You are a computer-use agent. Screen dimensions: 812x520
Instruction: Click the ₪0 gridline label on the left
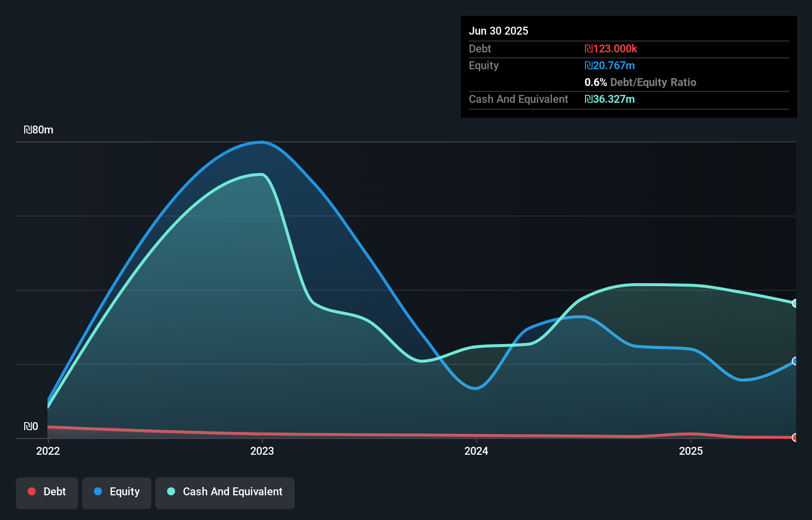32,426
